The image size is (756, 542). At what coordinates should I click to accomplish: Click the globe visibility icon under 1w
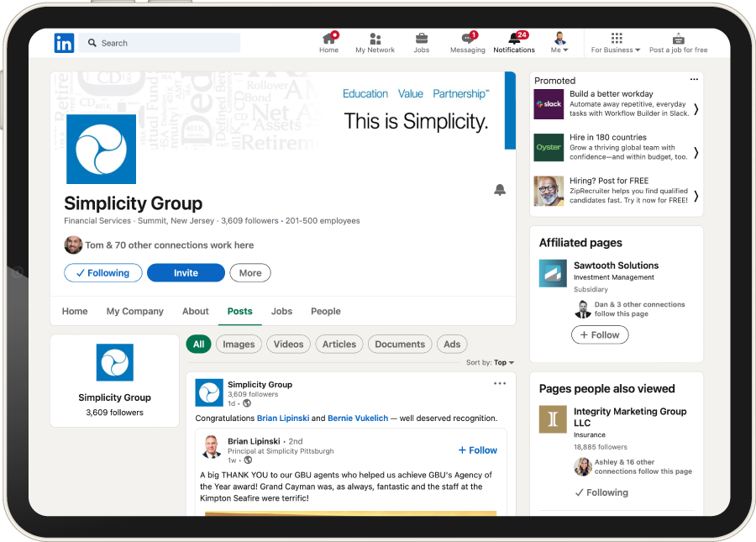click(x=248, y=460)
